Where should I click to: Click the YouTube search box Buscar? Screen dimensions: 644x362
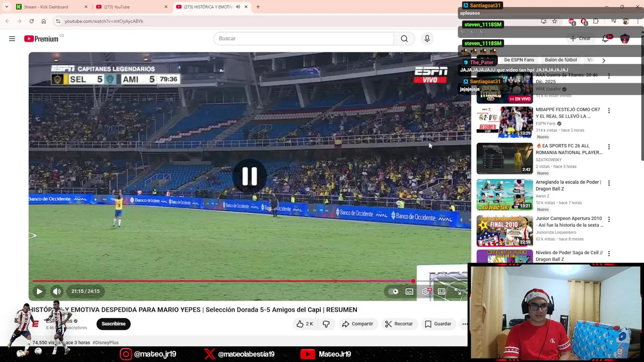point(303,39)
